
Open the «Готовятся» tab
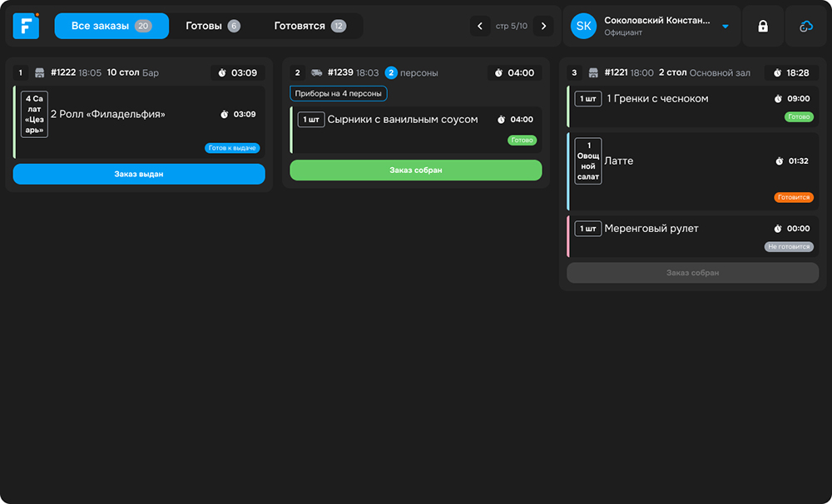[310, 27]
